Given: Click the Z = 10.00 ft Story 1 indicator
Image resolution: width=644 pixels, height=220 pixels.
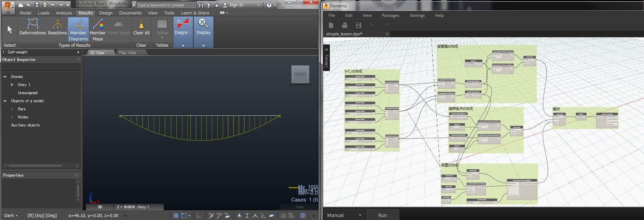Looking at the screenshot, I should [133, 207].
